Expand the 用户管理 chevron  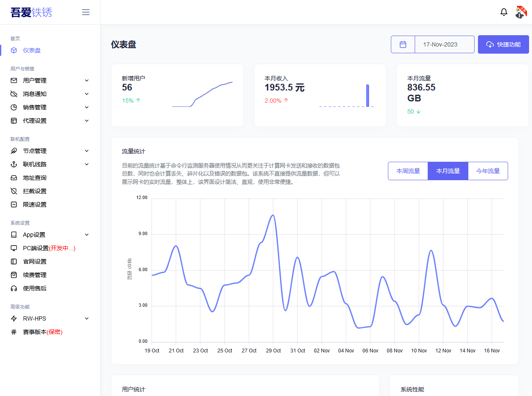pyautogui.click(x=87, y=80)
